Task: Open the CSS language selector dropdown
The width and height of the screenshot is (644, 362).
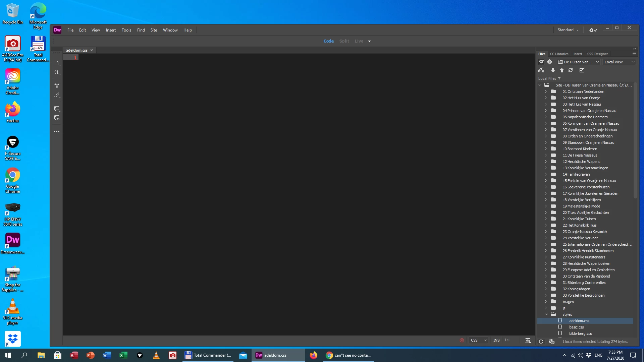Action: click(478, 341)
